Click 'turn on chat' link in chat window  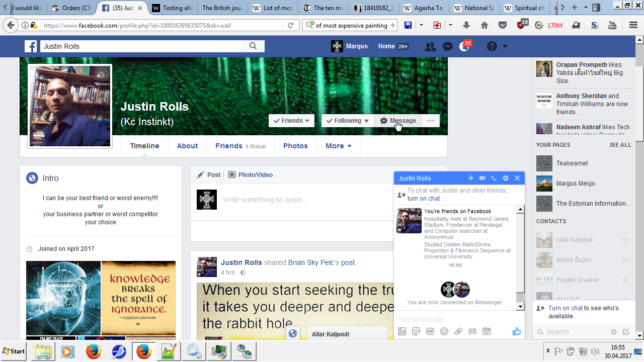point(424,199)
